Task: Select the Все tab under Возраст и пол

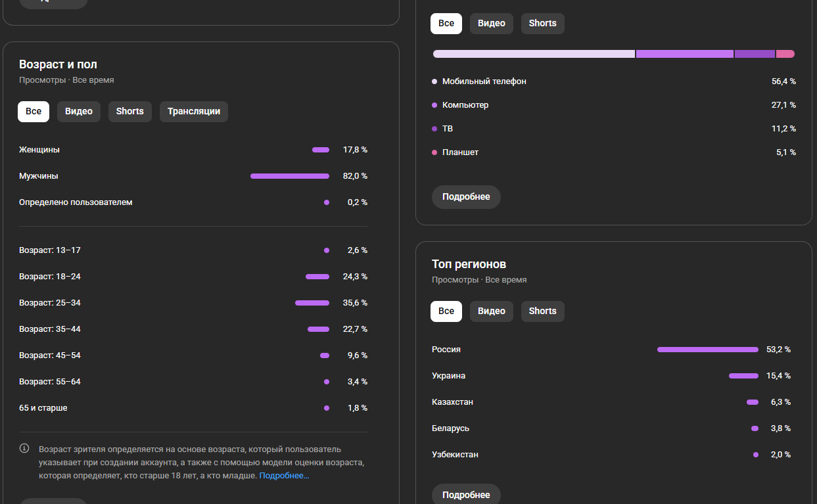Action: click(34, 111)
